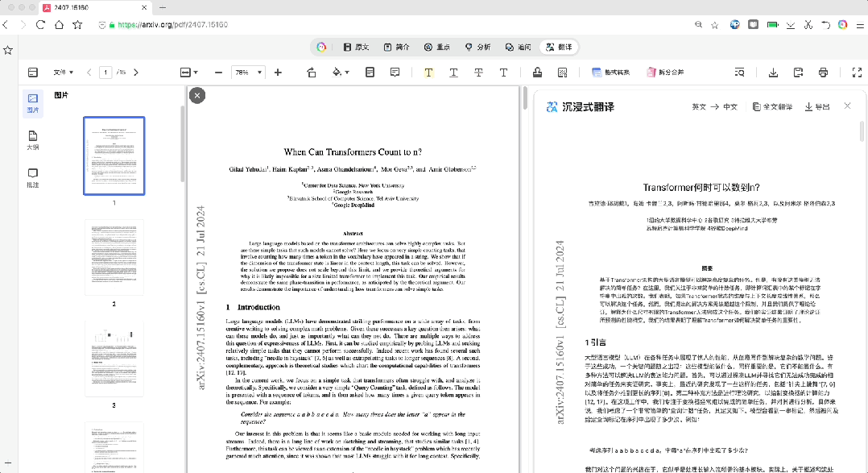Bookmark the page with the star beside the home icon

point(77,24)
